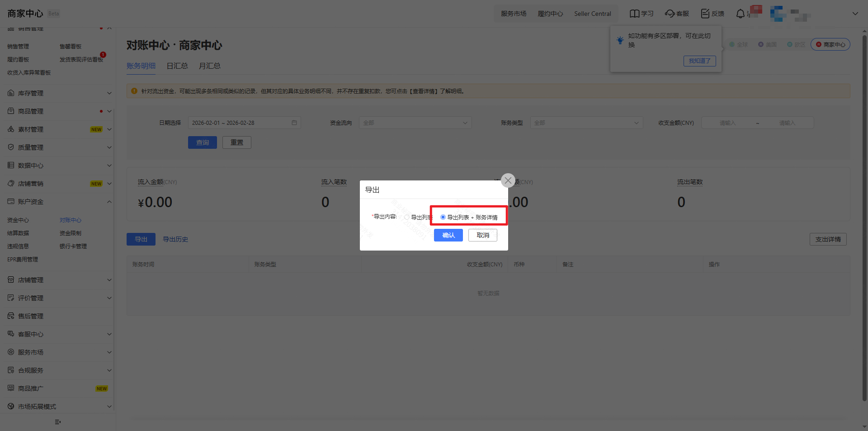Close the export dialog with X icon
Viewport: 868px width, 431px height.
coord(508,180)
